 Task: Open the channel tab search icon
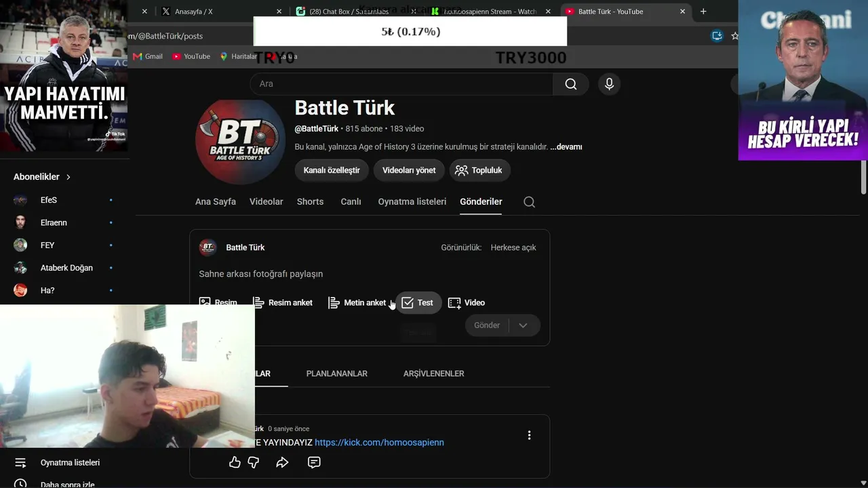530,202
